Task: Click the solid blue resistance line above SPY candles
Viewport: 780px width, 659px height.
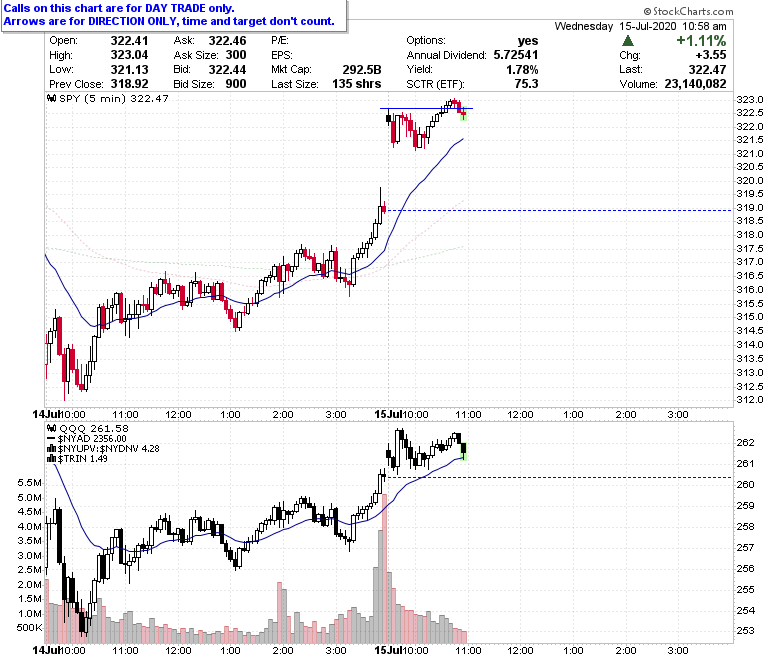Action: click(426, 108)
